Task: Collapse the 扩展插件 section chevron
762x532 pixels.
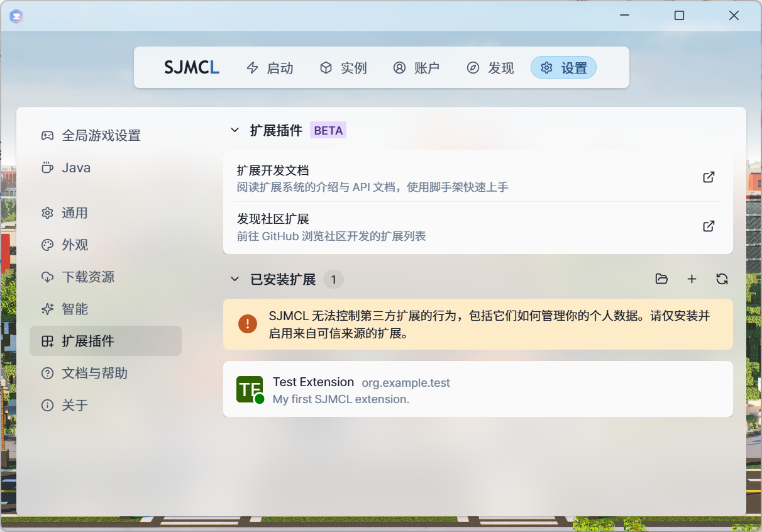Action: coord(235,130)
